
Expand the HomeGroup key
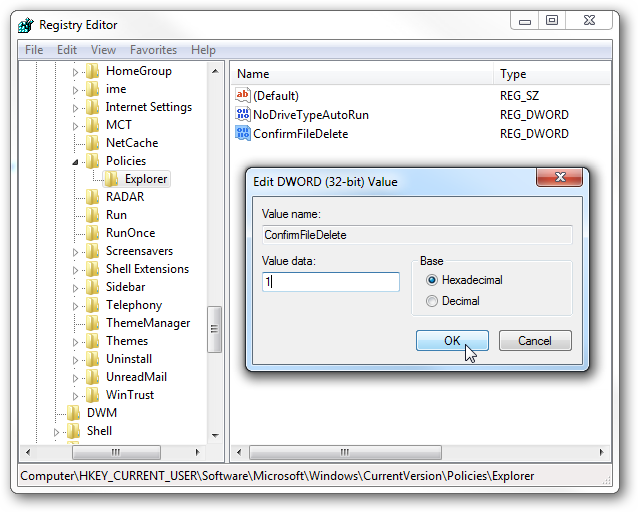(75, 72)
